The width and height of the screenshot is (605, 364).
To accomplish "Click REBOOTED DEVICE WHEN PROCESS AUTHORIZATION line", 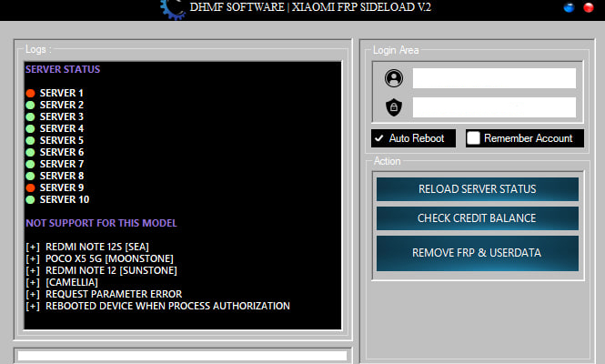I will [x=157, y=306].
